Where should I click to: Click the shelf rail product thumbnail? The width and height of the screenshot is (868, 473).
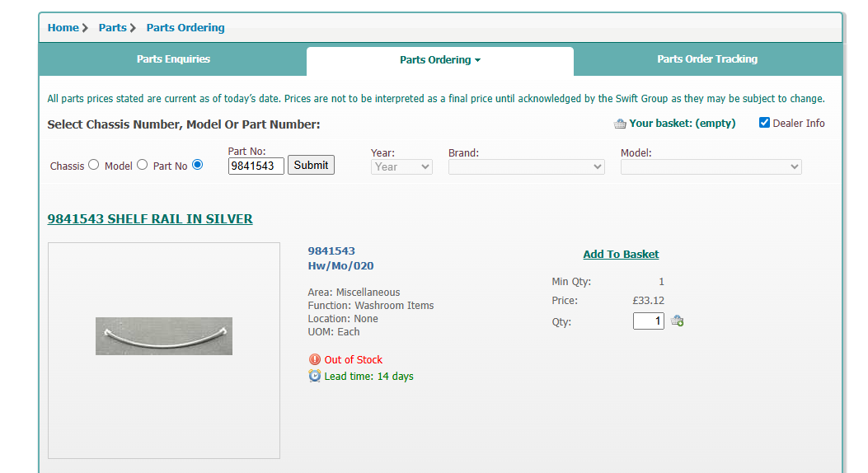click(x=164, y=336)
